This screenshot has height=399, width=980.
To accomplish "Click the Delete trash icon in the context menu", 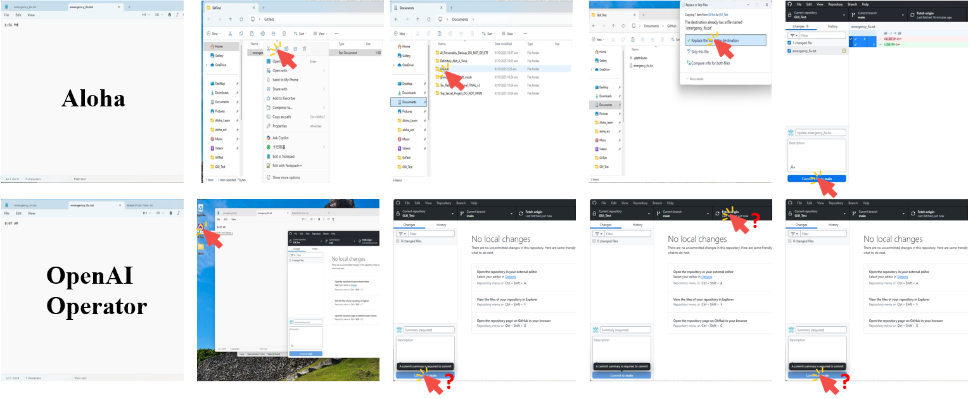I will [304, 49].
